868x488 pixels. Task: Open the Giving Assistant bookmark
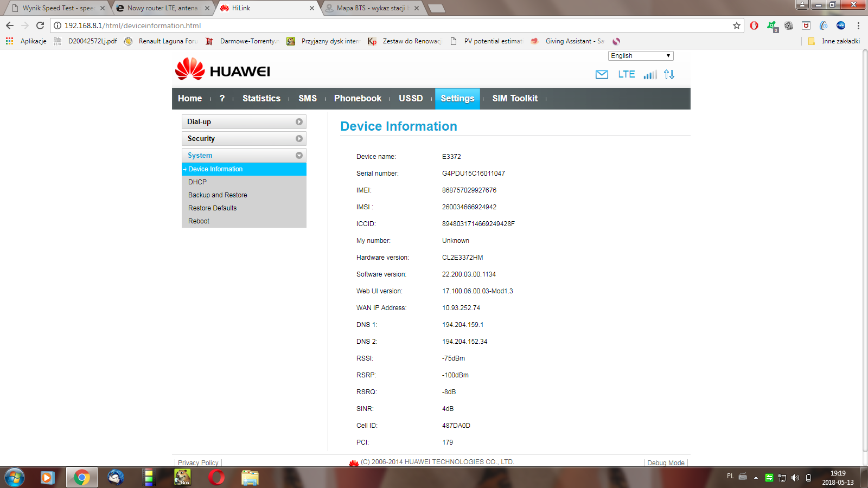pos(567,41)
